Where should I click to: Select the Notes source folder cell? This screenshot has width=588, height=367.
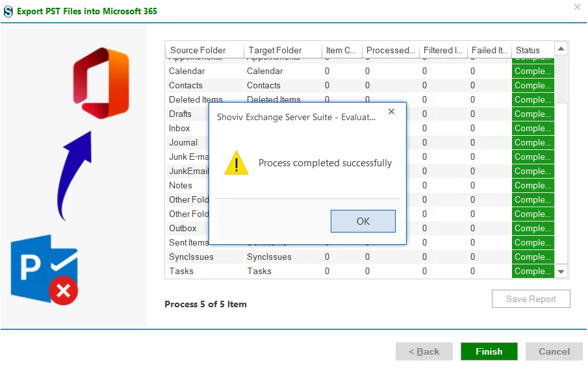(x=187, y=185)
